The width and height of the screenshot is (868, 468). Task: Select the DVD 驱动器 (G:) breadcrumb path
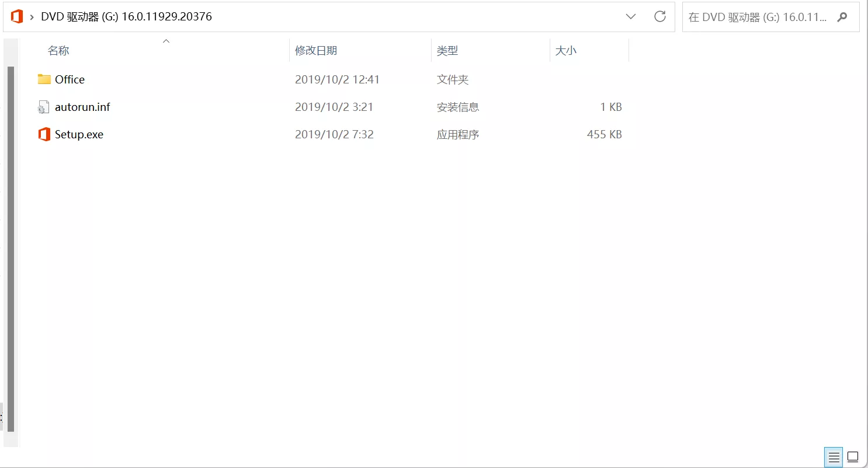(126, 17)
